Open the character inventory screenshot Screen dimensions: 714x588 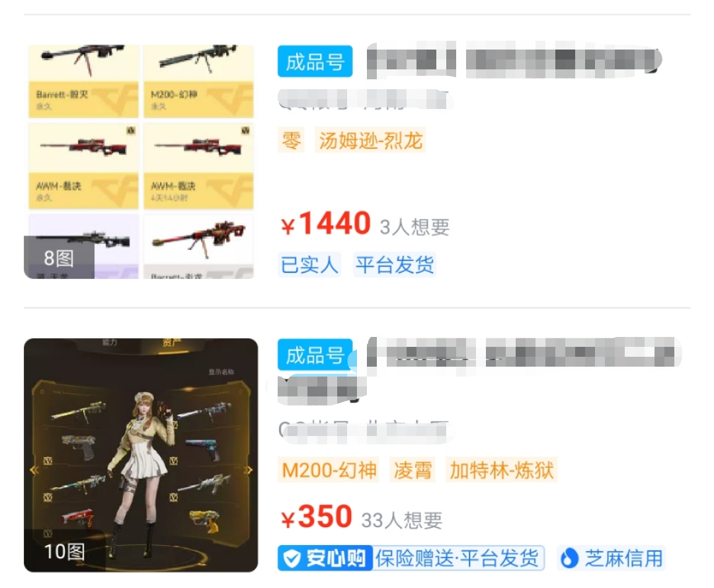point(141,455)
